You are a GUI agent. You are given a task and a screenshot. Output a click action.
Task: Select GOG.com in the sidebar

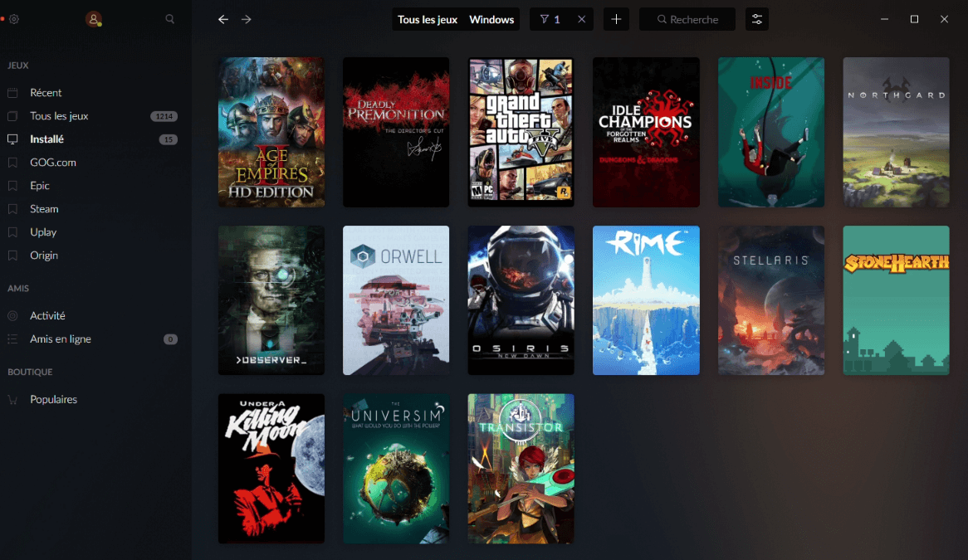[x=52, y=163]
